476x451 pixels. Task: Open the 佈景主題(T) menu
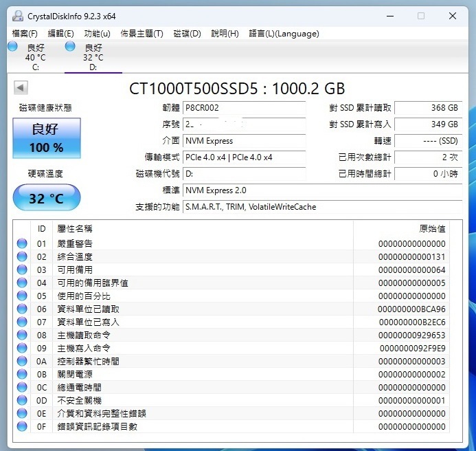(141, 33)
